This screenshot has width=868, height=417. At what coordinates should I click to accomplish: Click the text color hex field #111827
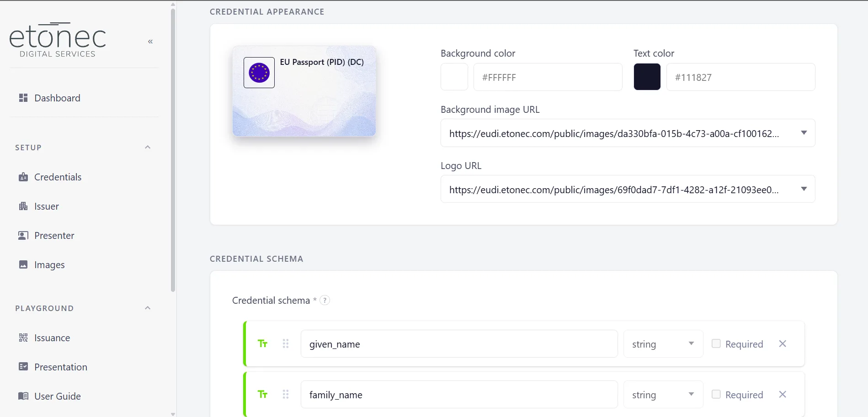pos(741,77)
